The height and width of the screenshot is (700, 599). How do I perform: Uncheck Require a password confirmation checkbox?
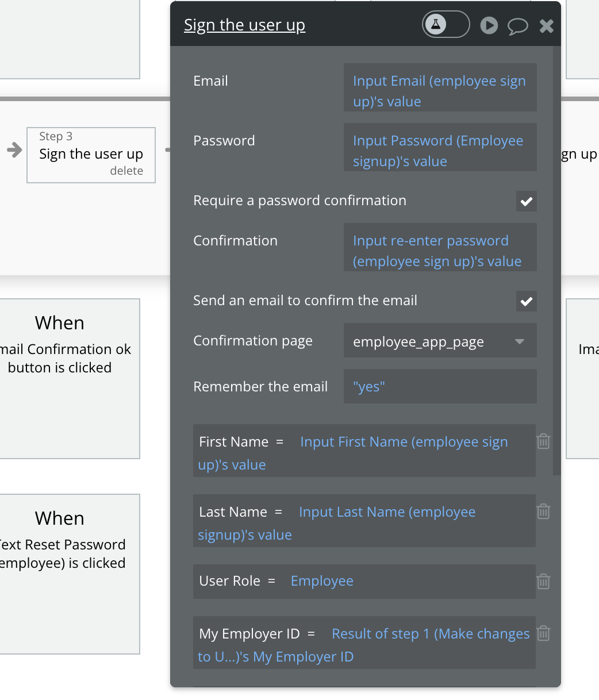coord(526,201)
